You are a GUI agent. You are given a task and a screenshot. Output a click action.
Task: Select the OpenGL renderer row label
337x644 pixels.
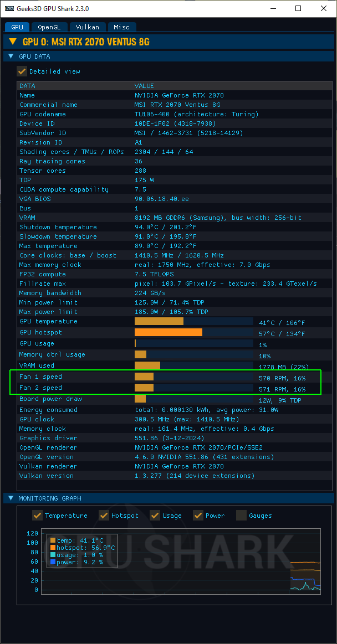(x=48, y=447)
